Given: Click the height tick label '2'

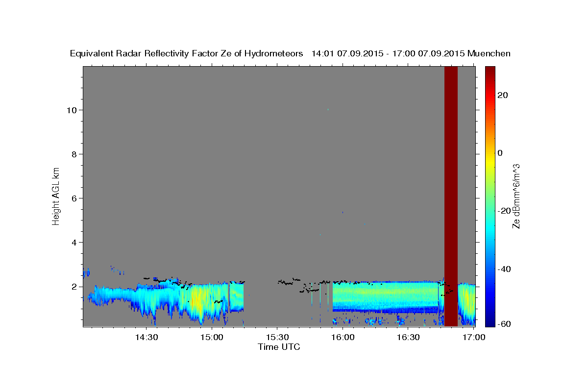Looking at the screenshot, I should click(74, 287).
